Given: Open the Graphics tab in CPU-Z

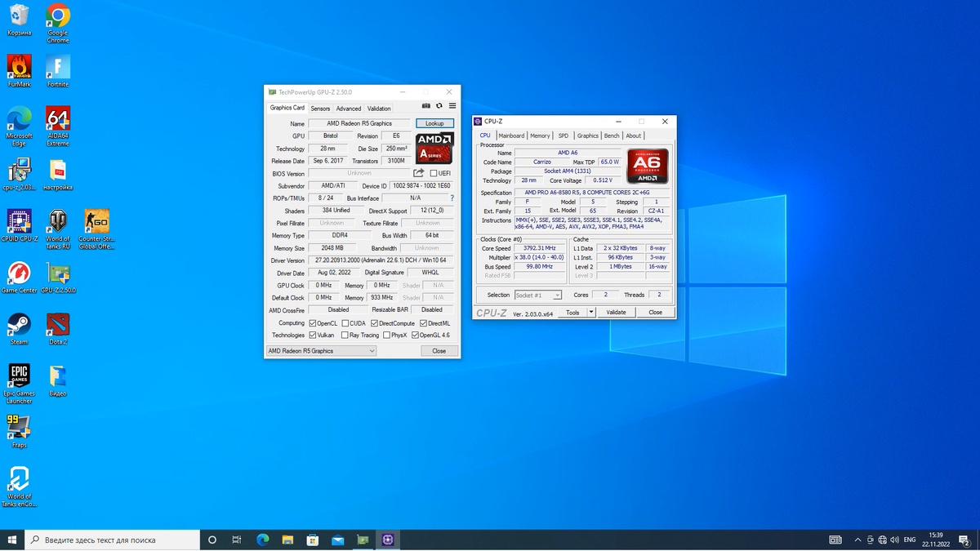Looking at the screenshot, I should (588, 136).
